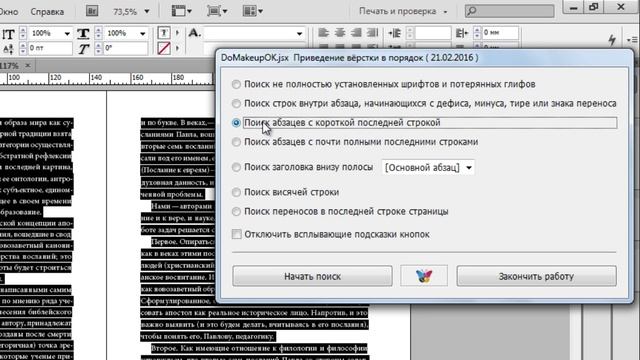Click text line "Второе. Как имеющие отношение"
Image resolution: width=640 pixels, height=360 pixels.
(x=259, y=348)
